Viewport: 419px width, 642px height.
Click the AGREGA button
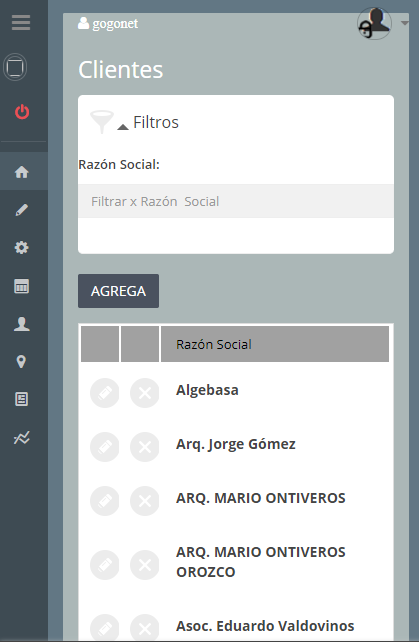pos(118,291)
